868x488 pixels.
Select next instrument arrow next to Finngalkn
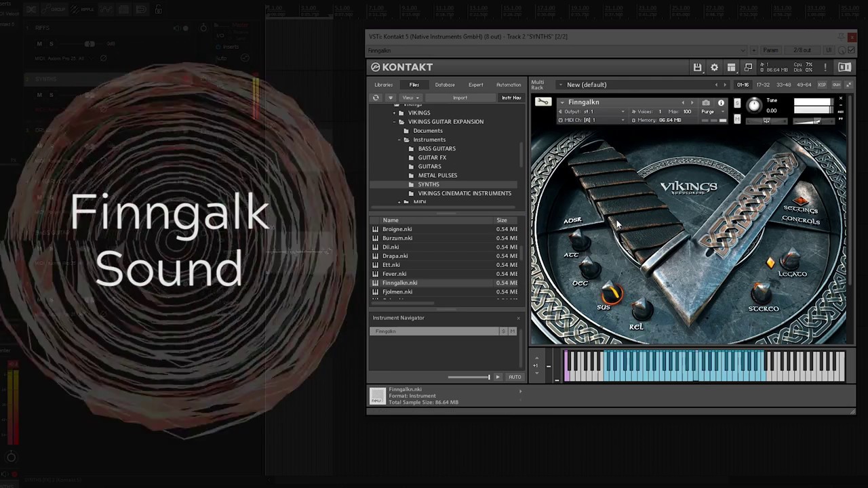(692, 103)
